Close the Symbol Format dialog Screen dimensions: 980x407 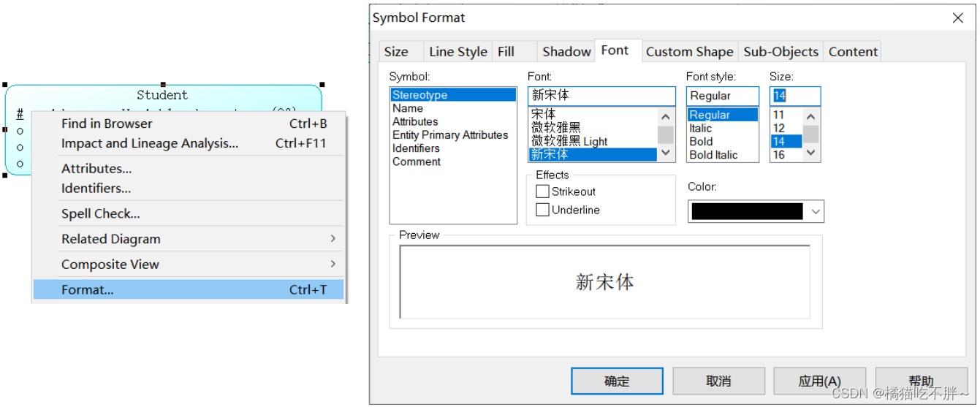click(958, 18)
